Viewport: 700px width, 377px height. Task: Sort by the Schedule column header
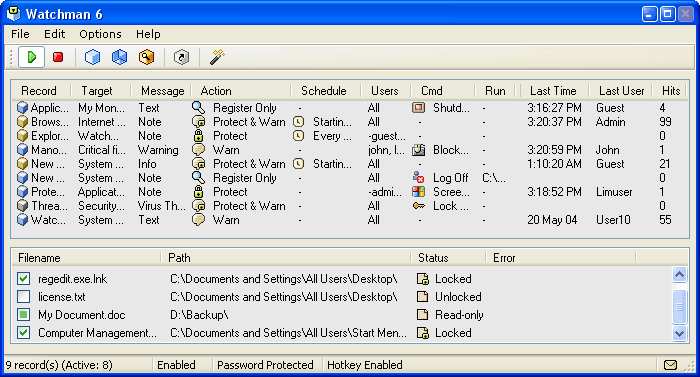click(x=325, y=91)
